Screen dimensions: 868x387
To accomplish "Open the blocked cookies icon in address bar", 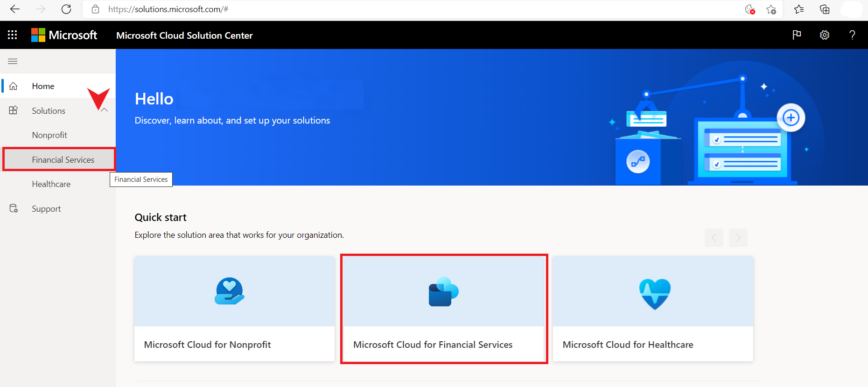I will coord(750,9).
